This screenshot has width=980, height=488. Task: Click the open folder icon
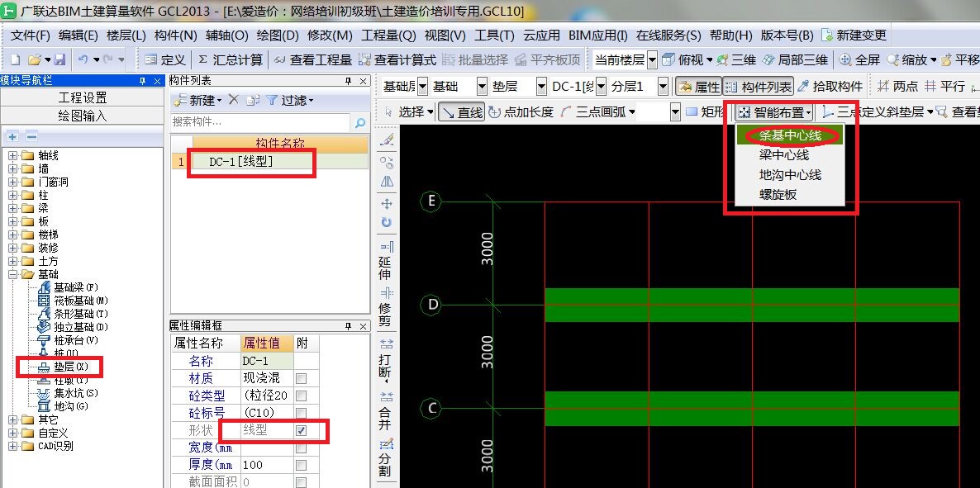click(35, 60)
